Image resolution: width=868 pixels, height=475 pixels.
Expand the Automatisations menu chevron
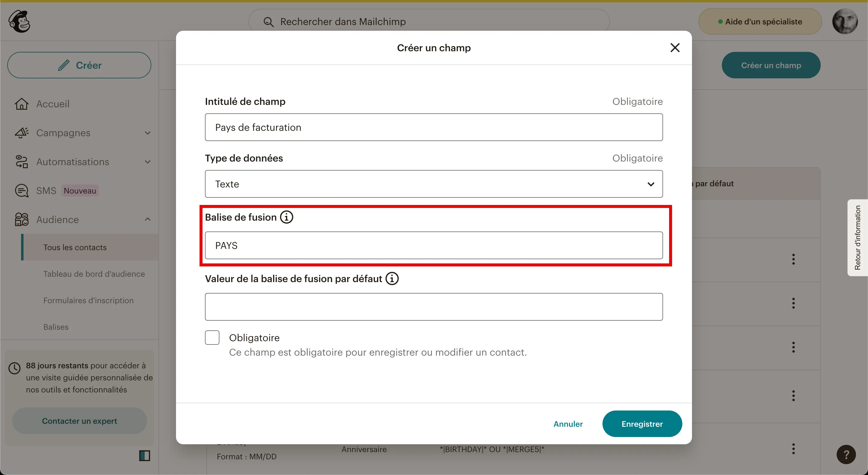(148, 162)
